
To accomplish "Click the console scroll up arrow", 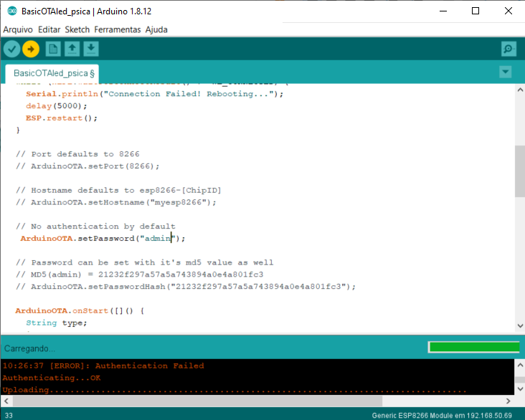I will (520, 365).
